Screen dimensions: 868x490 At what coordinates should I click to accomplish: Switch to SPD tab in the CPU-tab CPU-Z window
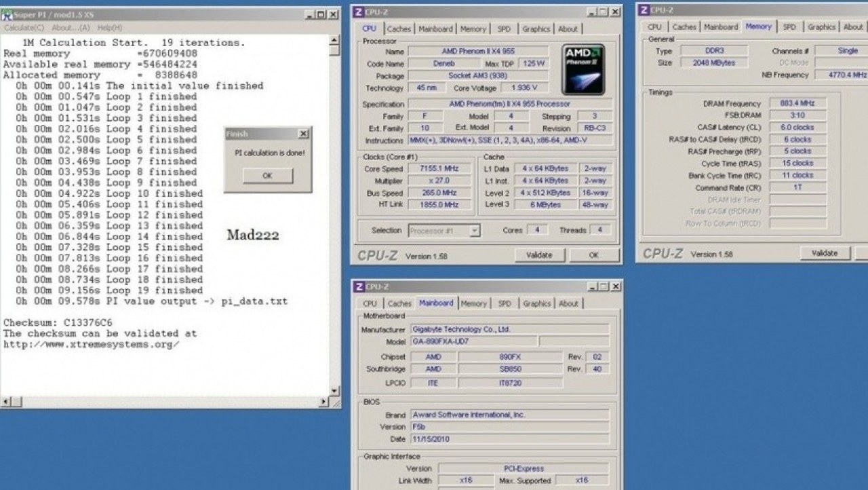coord(504,29)
